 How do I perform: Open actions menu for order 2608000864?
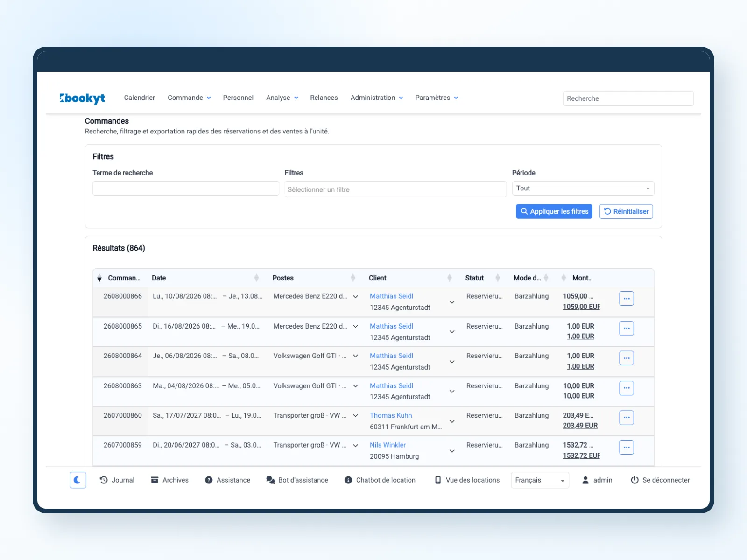pyautogui.click(x=627, y=358)
